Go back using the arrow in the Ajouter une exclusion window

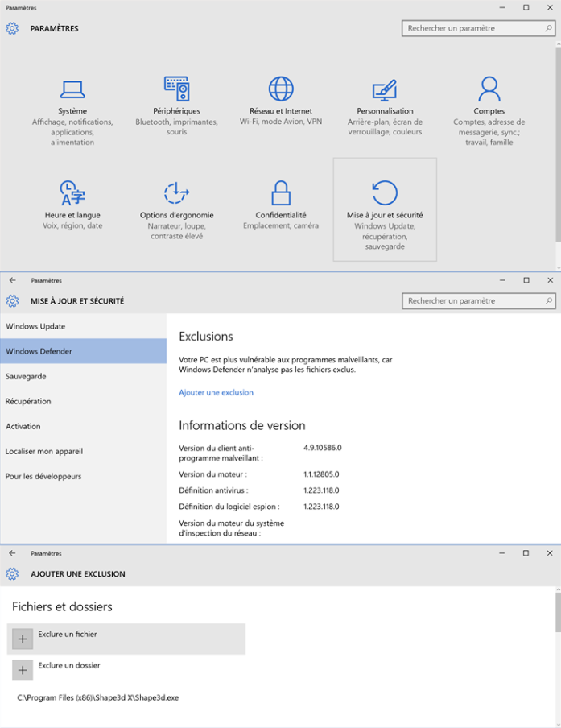[12, 553]
